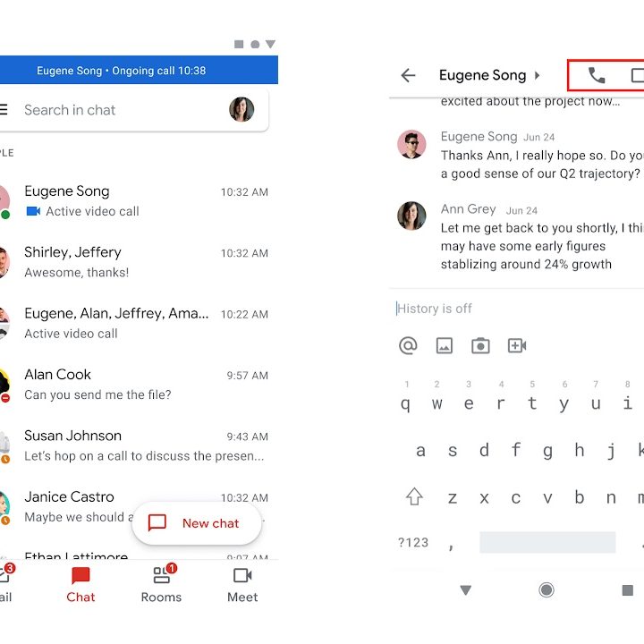Insert a mention with the @ icon
This screenshot has width=644, height=644.
pos(408,345)
